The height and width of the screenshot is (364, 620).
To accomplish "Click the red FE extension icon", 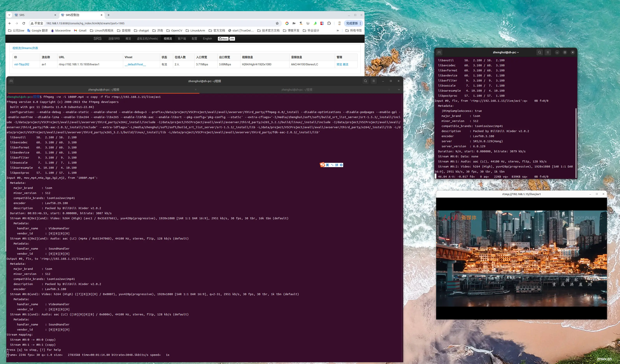I will coord(322,23).
